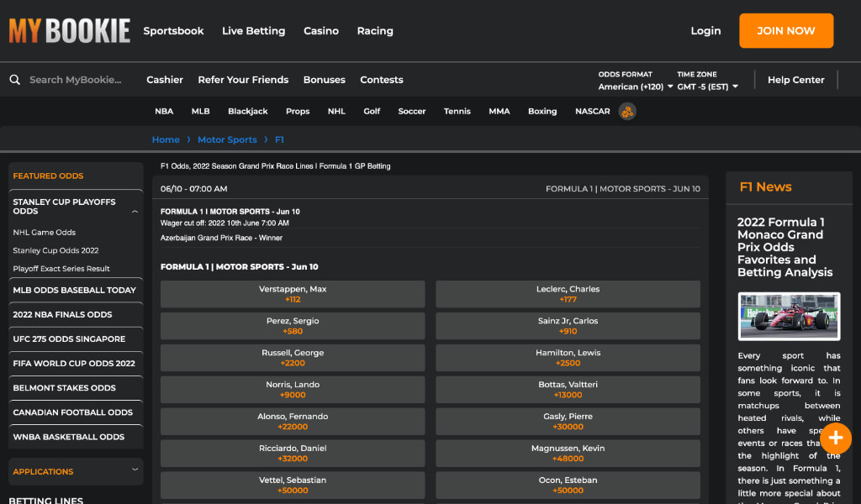Bet on Hamilton, Lewis +2500

tap(568, 358)
